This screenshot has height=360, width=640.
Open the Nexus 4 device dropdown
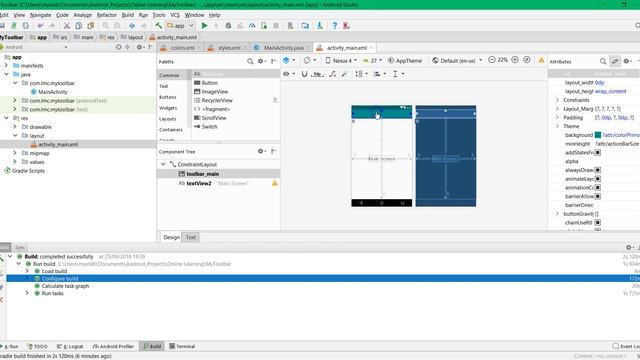click(x=341, y=60)
